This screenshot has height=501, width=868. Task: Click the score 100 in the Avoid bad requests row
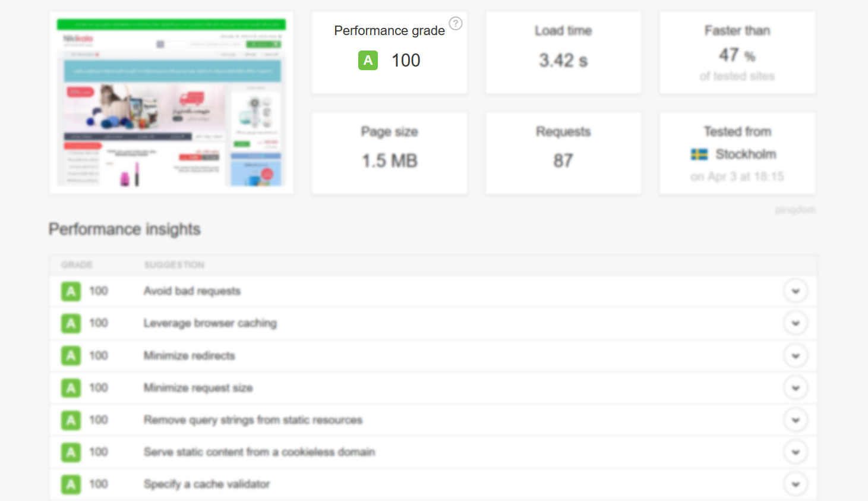pos(99,291)
